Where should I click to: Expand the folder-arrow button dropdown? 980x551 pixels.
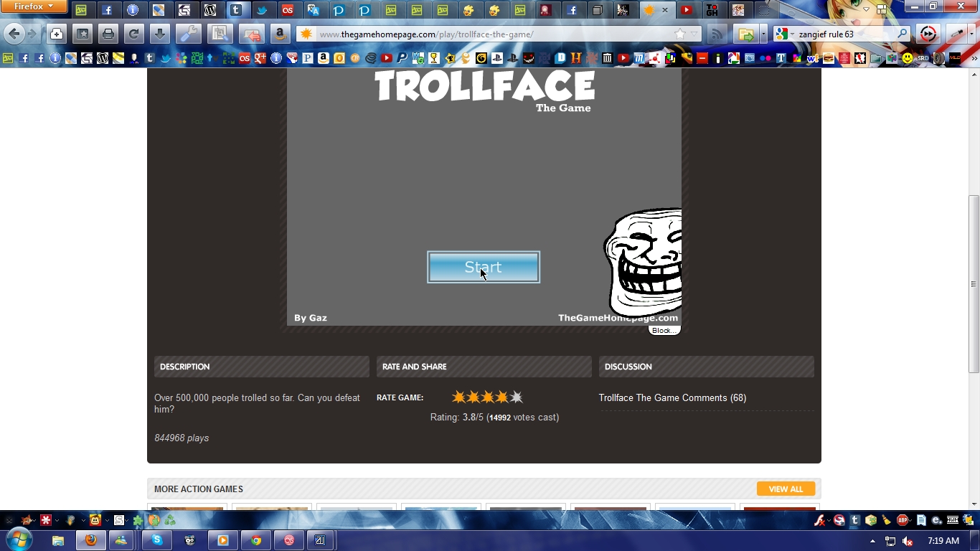pos(763,34)
